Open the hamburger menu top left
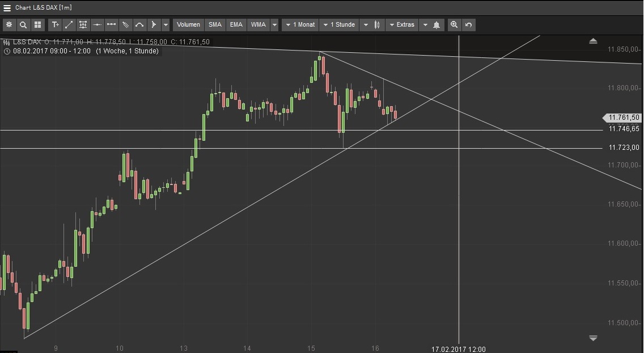Screen dimensions: 644x353 coord(7,7)
